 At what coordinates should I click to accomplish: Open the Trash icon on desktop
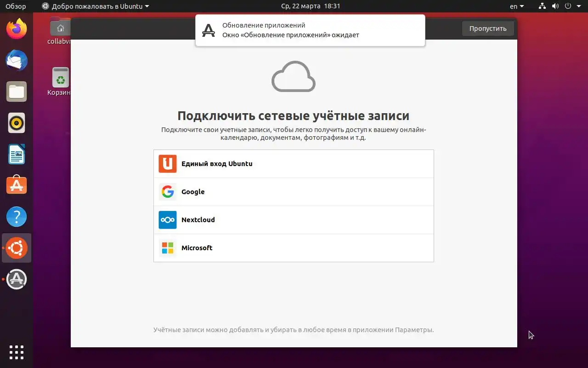pyautogui.click(x=60, y=82)
